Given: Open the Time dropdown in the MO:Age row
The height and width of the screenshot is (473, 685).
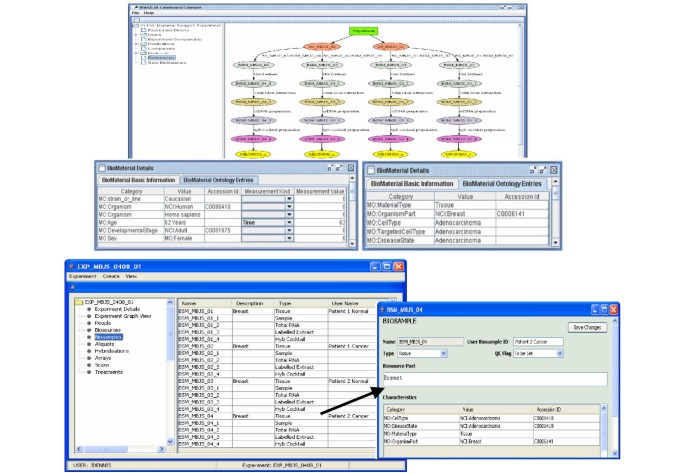Looking at the screenshot, I should [x=289, y=222].
